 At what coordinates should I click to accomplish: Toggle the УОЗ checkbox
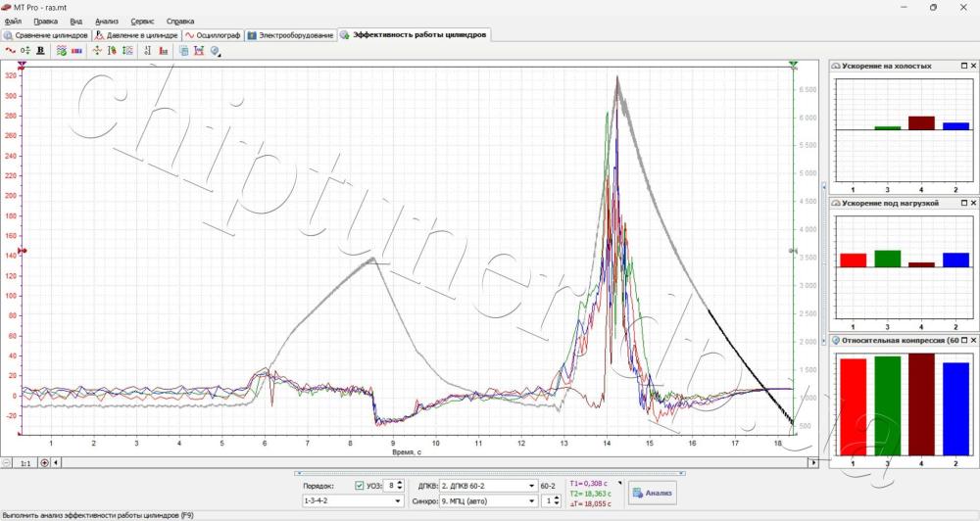[360, 486]
